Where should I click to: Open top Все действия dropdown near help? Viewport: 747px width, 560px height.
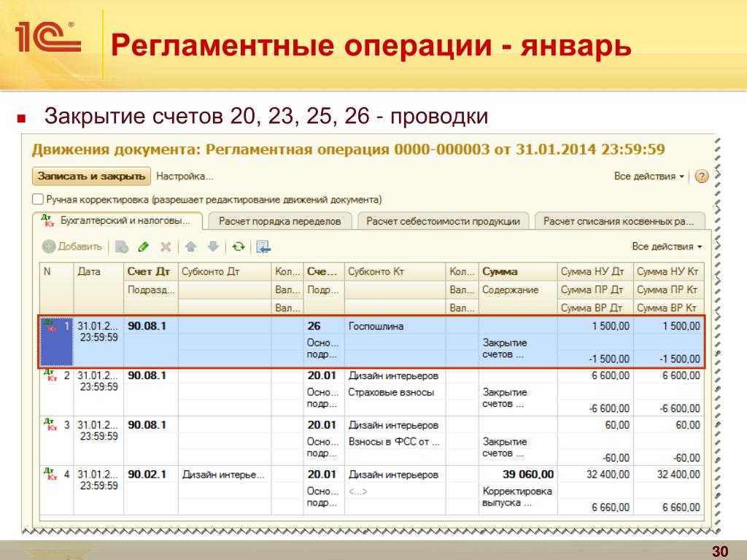click(649, 176)
